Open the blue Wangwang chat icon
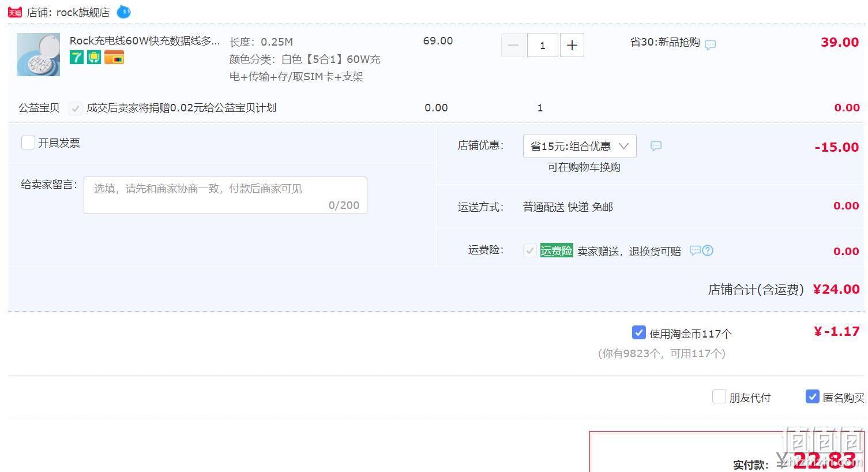Image resolution: width=868 pixels, height=472 pixels. 123,12
